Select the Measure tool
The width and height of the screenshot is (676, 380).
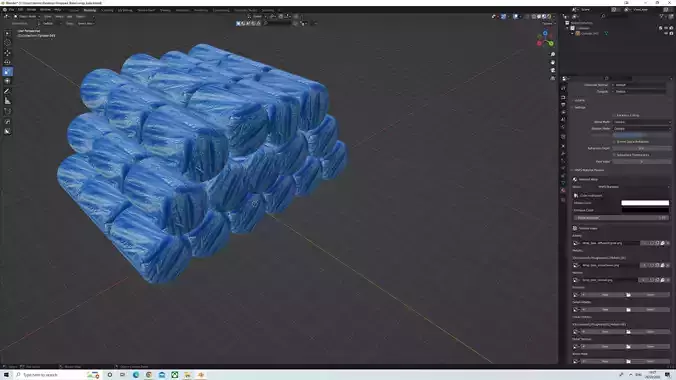coord(7,101)
